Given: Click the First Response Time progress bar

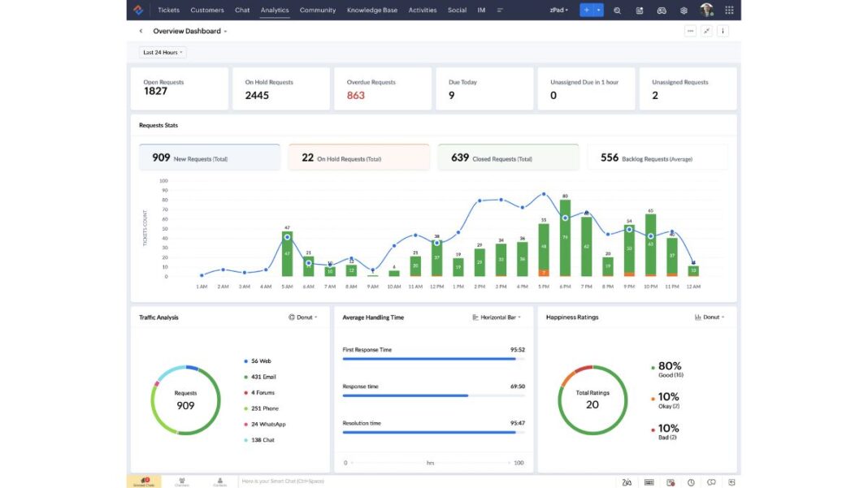Looking at the screenshot, I should click(433, 358).
